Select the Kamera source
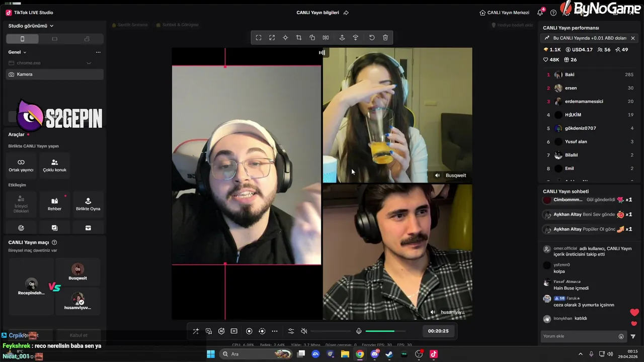 pos(55,74)
